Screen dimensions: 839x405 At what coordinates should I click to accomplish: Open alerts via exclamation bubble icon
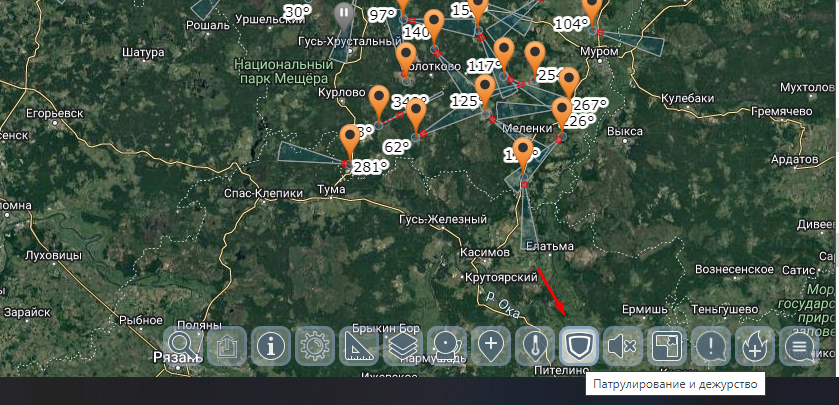[710, 347]
